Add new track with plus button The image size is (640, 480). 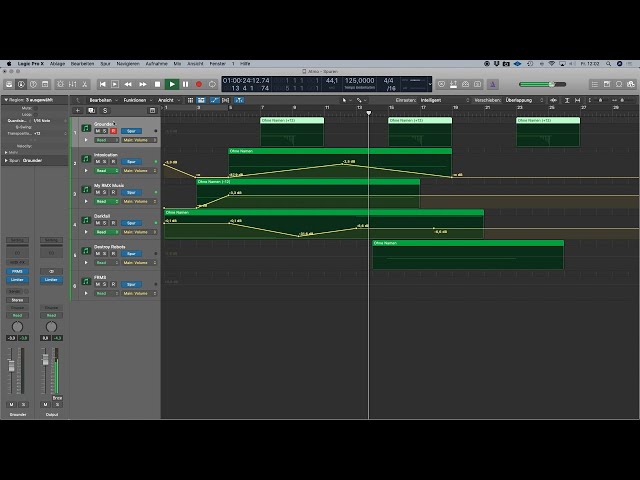tap(78, 111)
